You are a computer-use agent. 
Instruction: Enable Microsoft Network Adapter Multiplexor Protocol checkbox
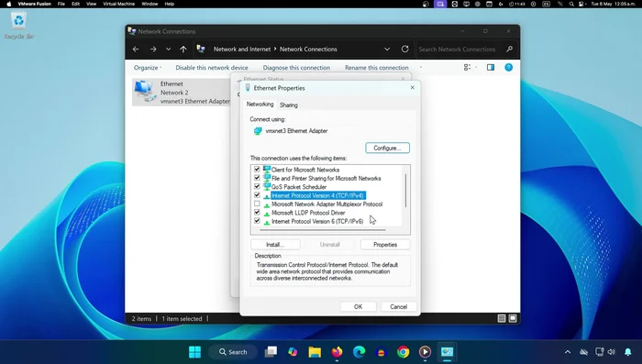tap(257, 204)
